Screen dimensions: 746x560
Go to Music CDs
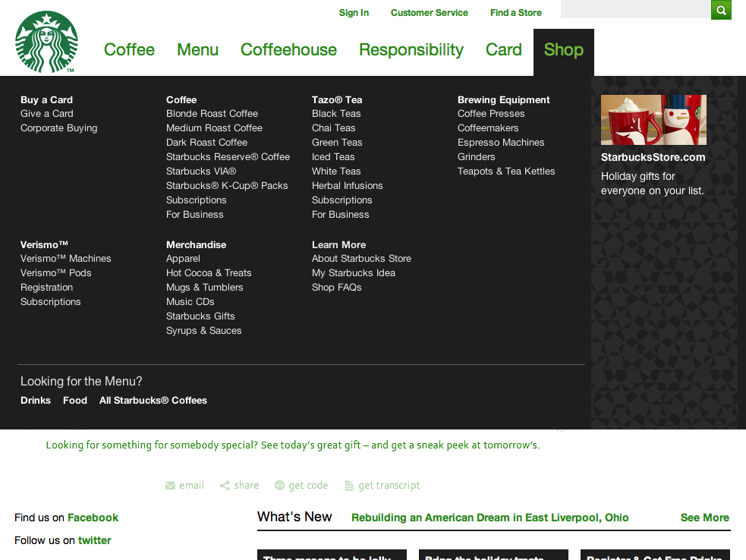click(x=190, y=302)
